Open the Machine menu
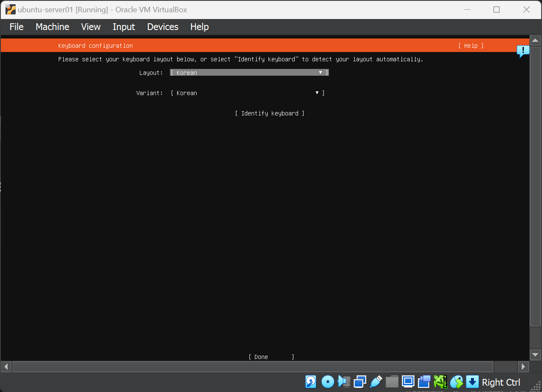Viewport: 542px width, 392px height. click(52, 27)
